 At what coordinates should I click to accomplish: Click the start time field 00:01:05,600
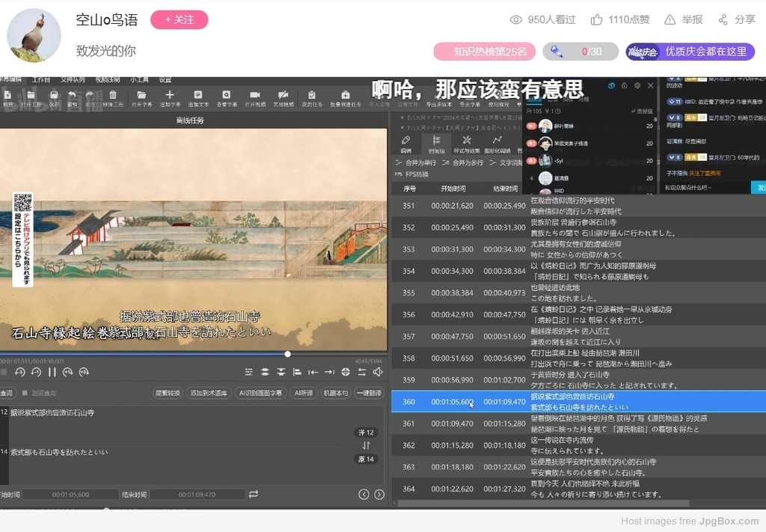coord(71,495)
